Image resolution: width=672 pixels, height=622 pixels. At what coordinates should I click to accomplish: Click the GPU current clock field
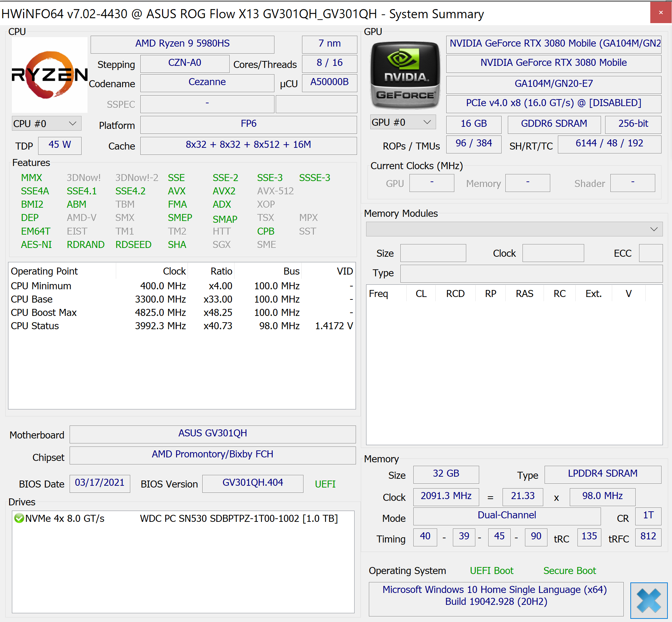coord(432,183)
